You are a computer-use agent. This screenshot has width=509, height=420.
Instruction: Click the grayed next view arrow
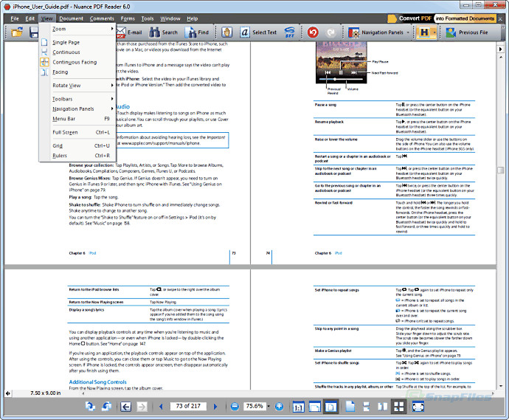point(142,407)
